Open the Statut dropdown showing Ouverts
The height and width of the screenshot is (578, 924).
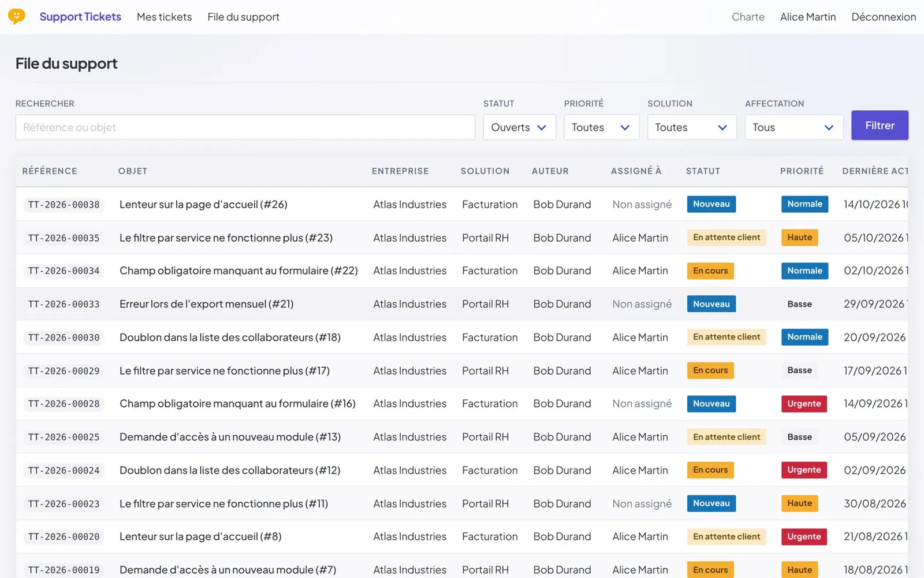[x=519, y=127]
